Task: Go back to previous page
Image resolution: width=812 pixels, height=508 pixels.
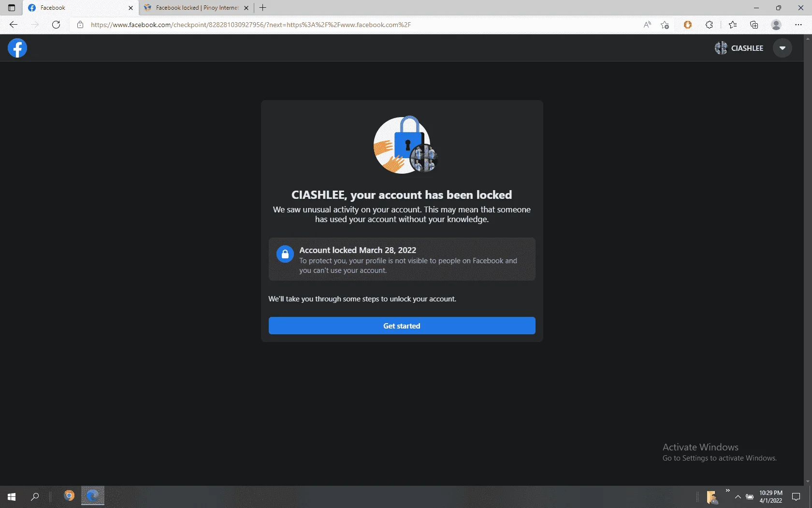Action: pos(14,25)
